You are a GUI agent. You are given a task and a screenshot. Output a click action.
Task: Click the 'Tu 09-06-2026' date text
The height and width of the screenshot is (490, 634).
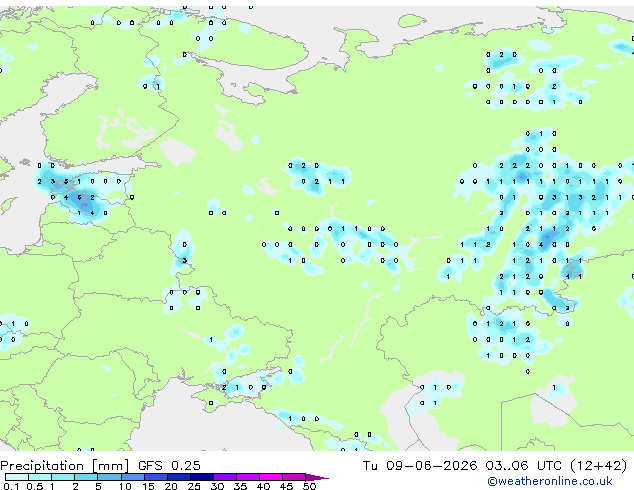419,466
